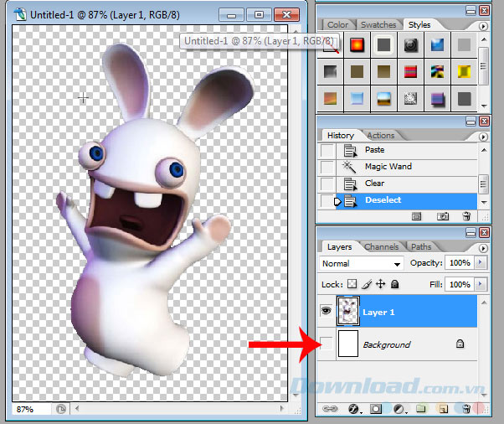Show the Background layer visibility box

[x=327, y=344]
